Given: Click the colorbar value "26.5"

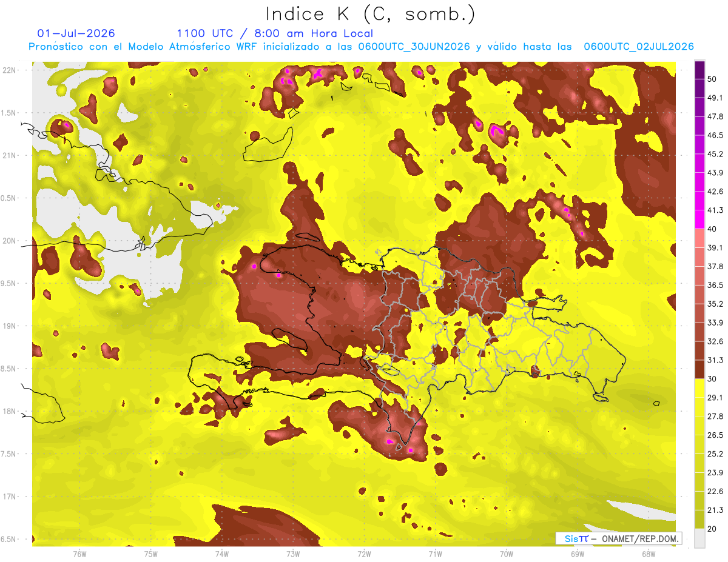Looking at the screenshot, I should (x=715, y=435).
